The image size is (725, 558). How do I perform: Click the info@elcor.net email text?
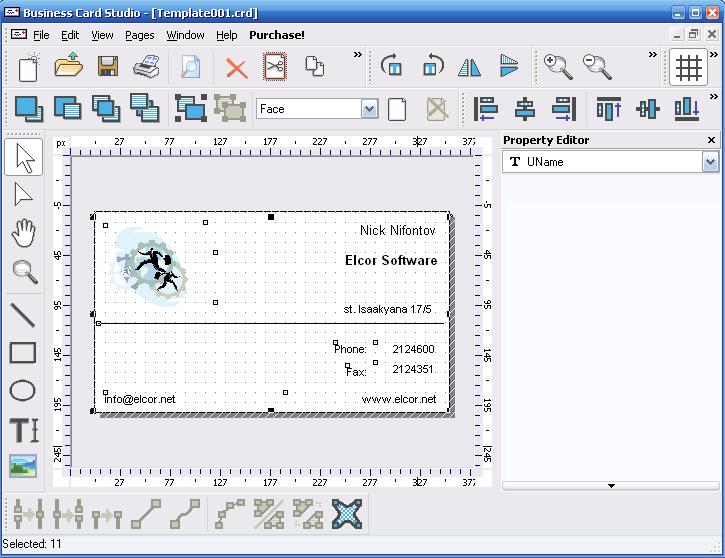tap(140, 399)
